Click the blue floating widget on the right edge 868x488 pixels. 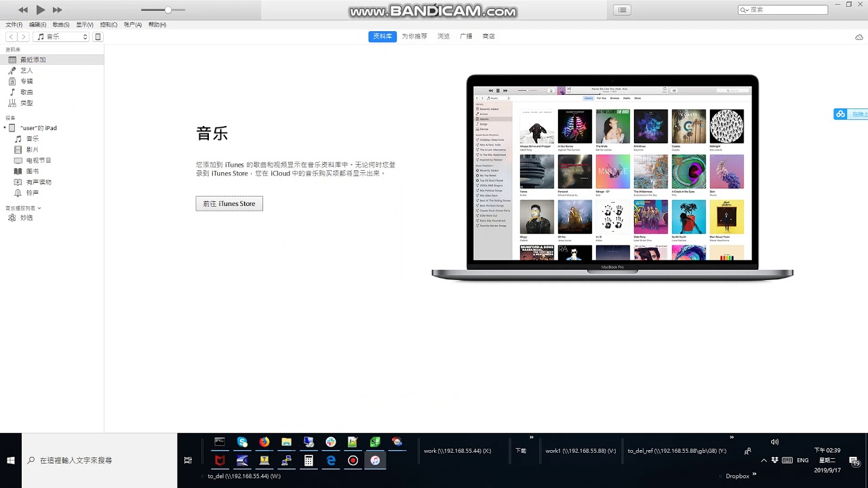850,114
